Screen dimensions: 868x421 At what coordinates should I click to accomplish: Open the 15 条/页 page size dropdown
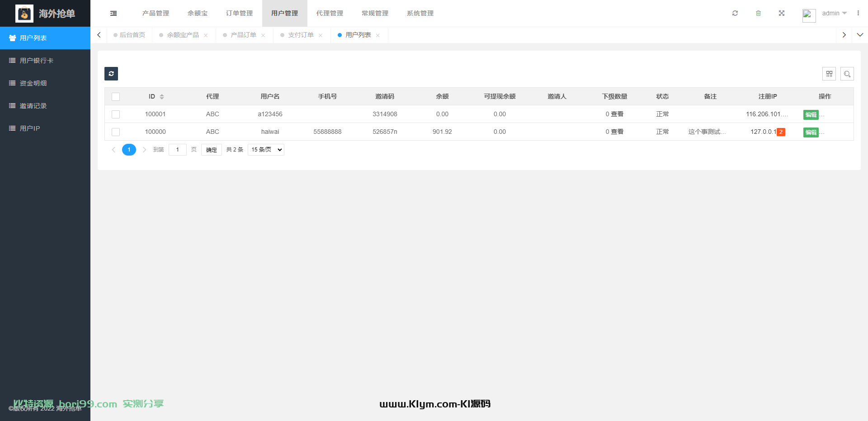266,150
